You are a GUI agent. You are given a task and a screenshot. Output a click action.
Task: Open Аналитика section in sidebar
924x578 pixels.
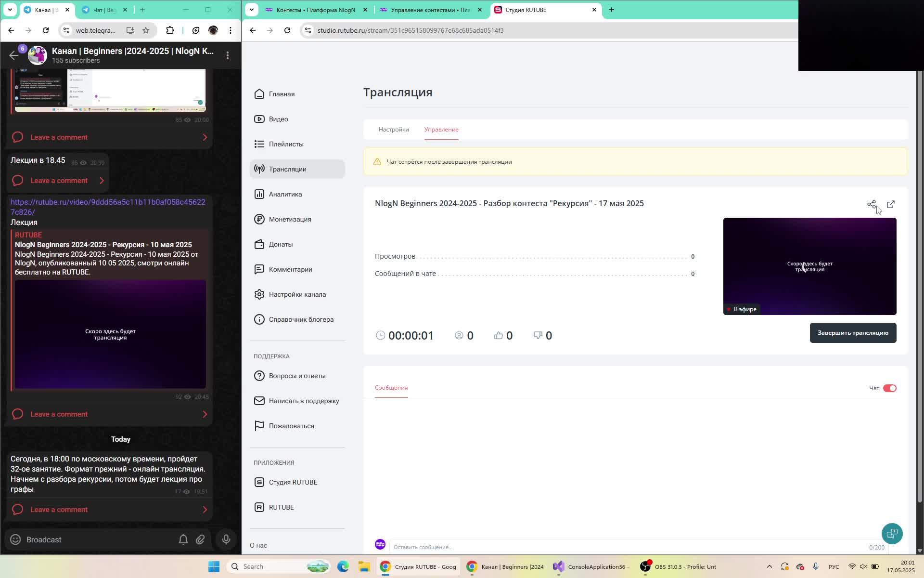click(x=278, y=194)
